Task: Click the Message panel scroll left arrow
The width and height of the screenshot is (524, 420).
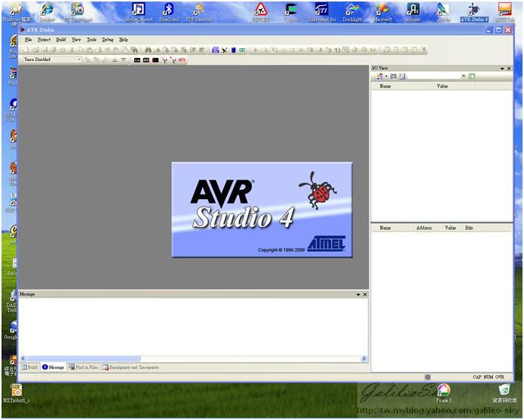Action: (23, 359)
